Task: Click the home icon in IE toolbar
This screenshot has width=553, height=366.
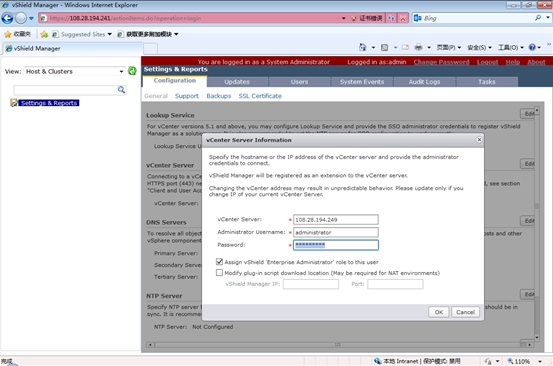Action: tap(363, 47)
